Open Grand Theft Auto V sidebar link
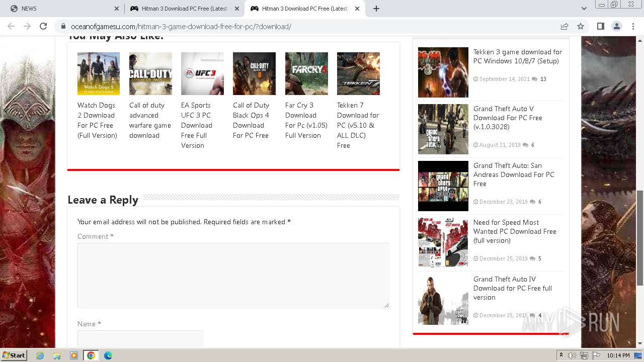 (508, 118)
